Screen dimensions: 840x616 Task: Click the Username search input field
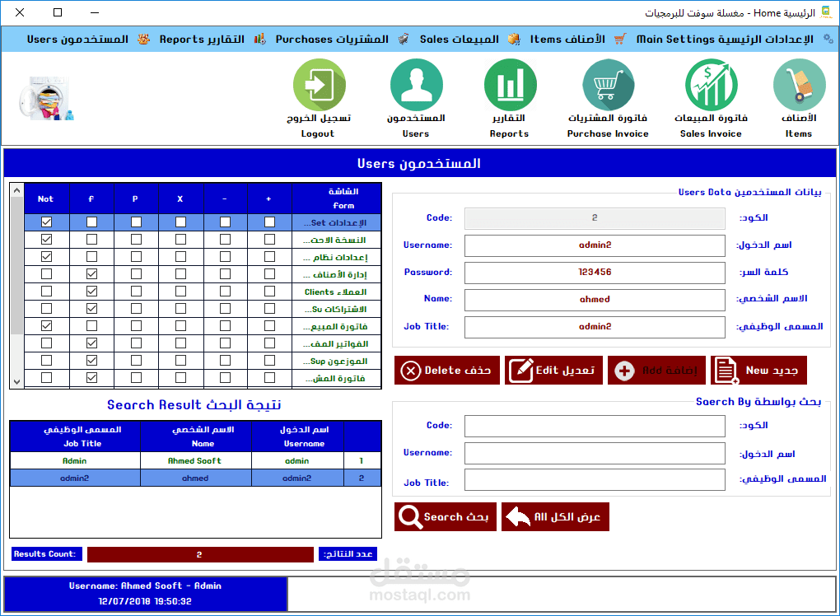(x=595, y=453)
